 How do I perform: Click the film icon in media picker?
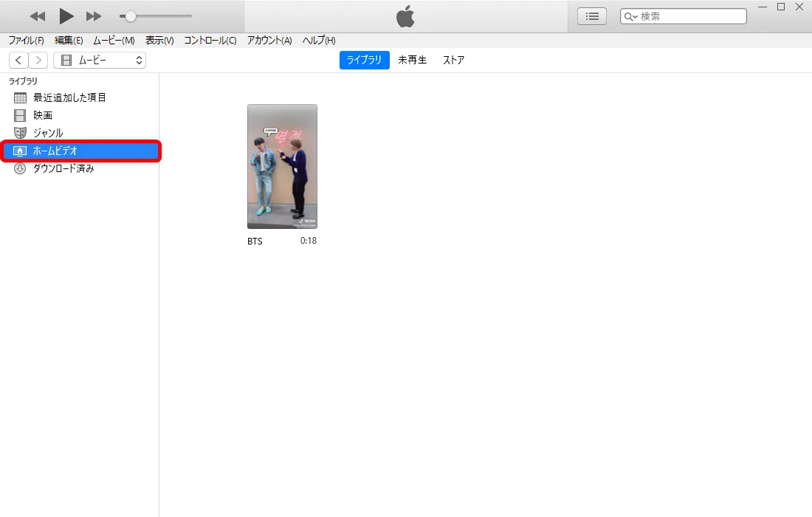tap(66, 60)
